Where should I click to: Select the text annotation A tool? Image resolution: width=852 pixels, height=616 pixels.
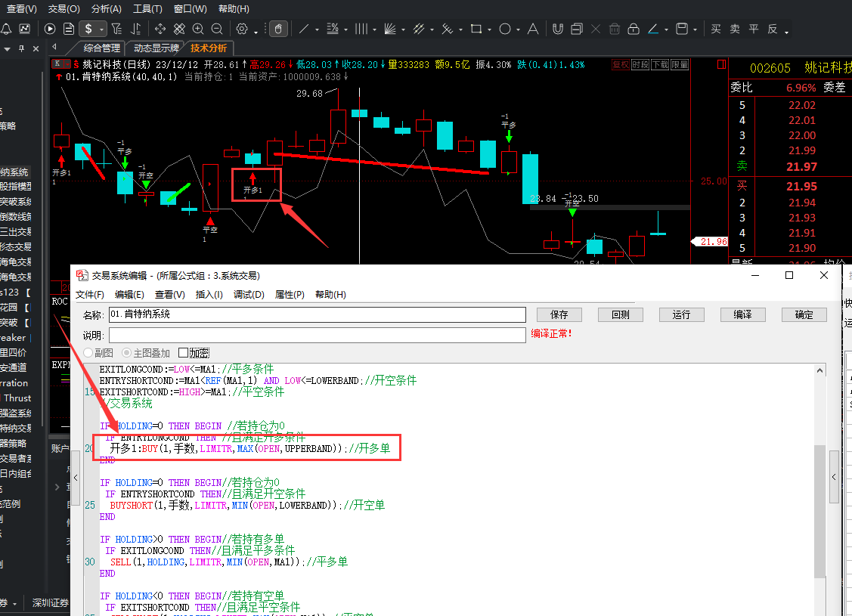(x=533, y=29)
